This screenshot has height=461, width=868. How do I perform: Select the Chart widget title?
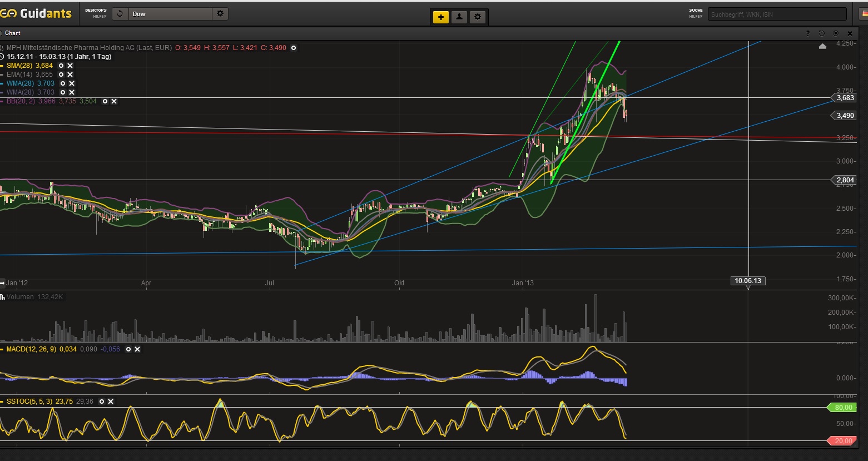[x=13, y=33]
